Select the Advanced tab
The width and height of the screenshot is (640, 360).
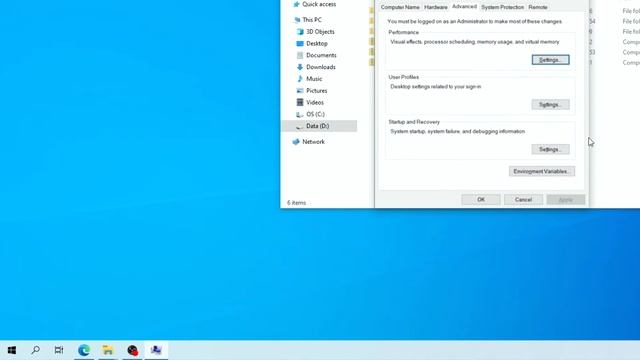[464, 7]
